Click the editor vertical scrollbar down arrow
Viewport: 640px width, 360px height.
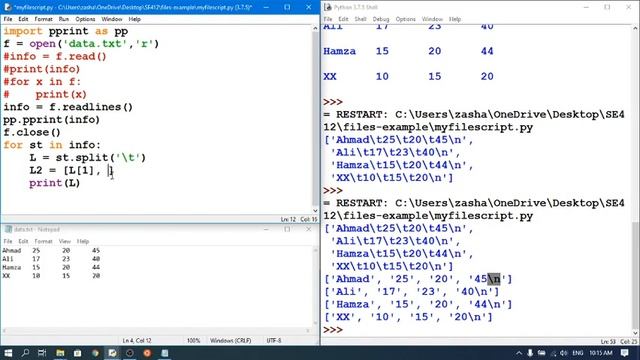click(315, 211)
